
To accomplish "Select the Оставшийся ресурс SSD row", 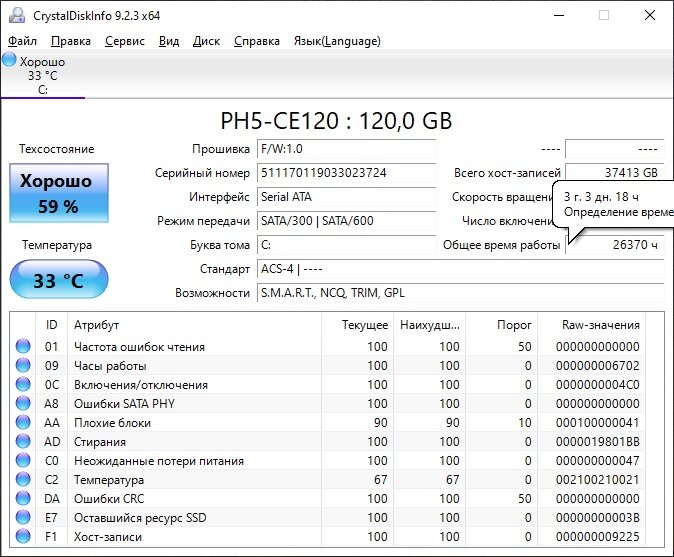I will [328, 517].
